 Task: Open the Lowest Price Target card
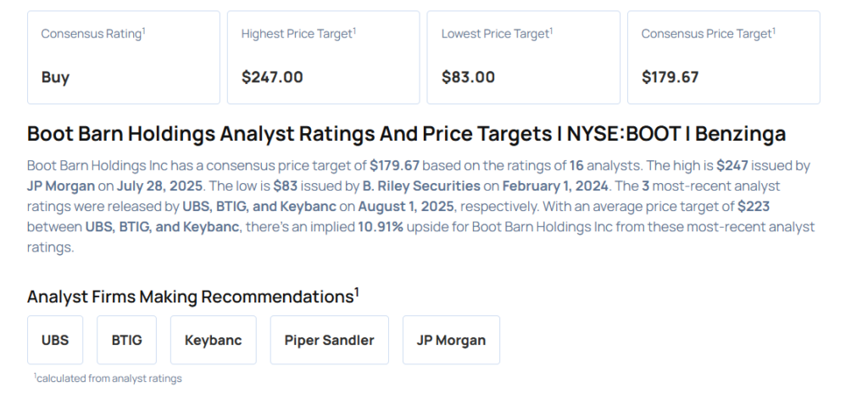[x=523, y=57]
